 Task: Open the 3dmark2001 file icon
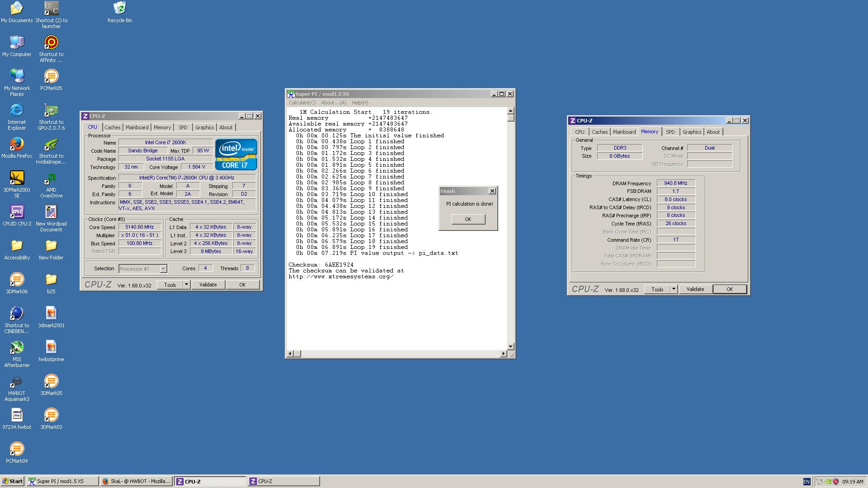point(51,317)
